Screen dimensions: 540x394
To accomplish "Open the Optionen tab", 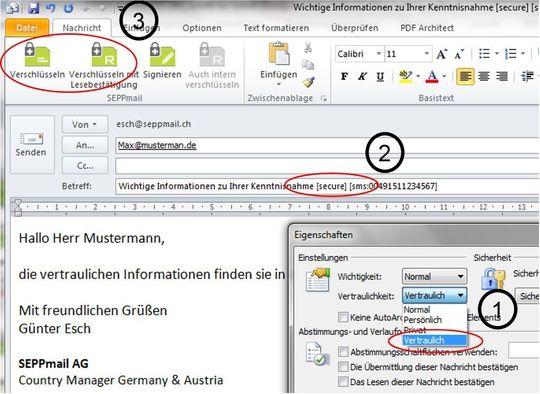I will click(202, 28).
